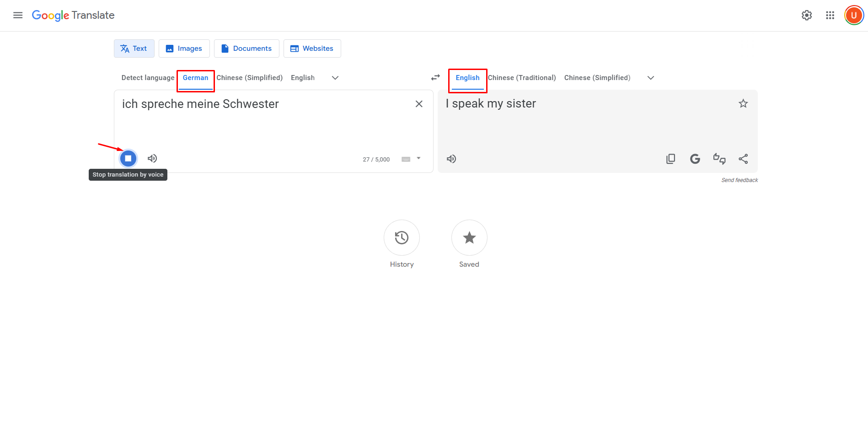
Task: Switch to the Documents tab
Action: 246,48
